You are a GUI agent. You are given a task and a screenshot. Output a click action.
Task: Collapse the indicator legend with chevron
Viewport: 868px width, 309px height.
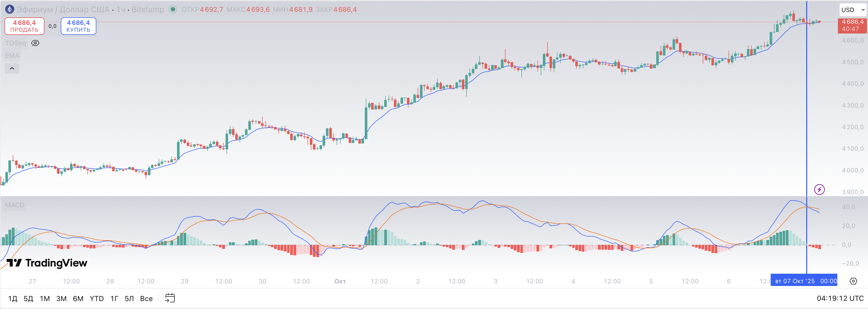[x=12, y=69]
